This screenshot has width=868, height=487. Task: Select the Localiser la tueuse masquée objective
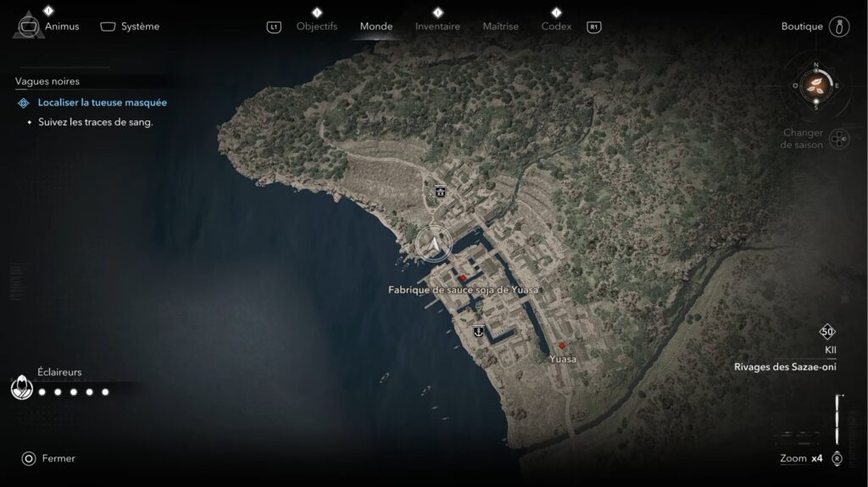pos(103,102)
